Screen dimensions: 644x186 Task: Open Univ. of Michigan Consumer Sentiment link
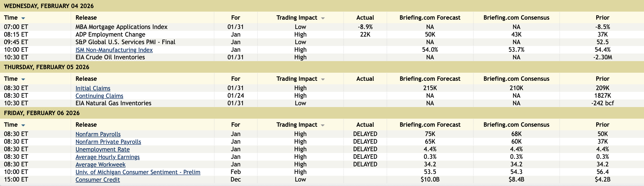pos(138,172)
